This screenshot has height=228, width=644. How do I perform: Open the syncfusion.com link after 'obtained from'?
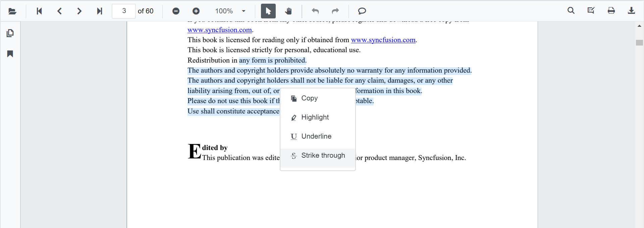383,40
